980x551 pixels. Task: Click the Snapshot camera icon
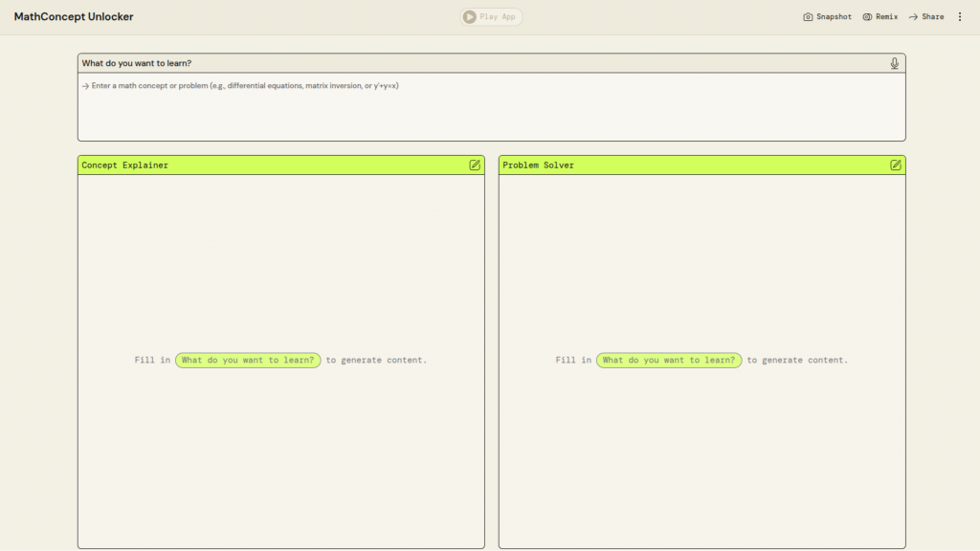808,17
